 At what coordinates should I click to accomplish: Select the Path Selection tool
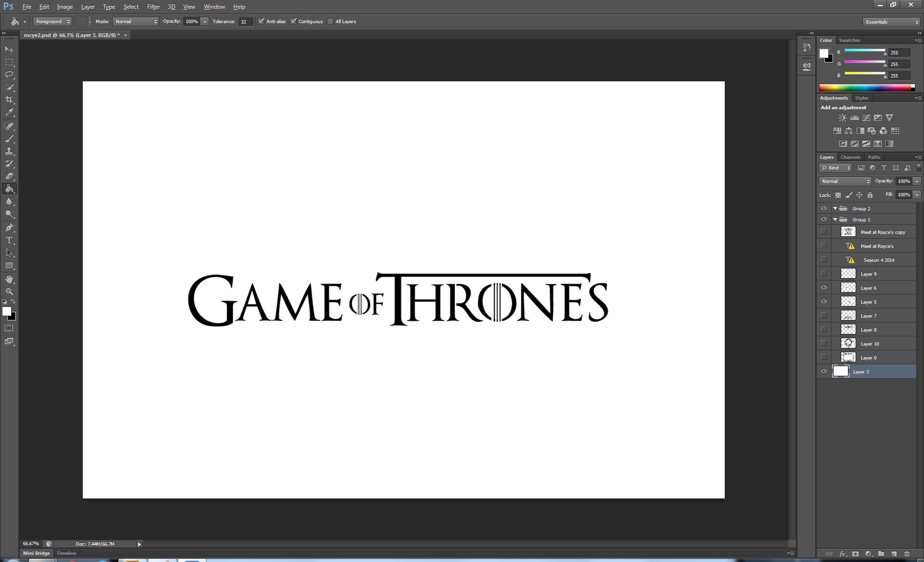click(9, 253)
